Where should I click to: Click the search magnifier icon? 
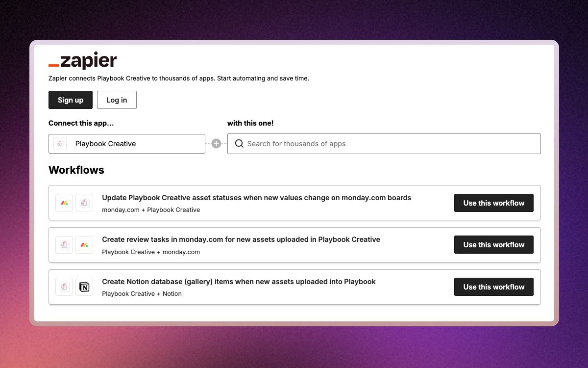(239, 144)
